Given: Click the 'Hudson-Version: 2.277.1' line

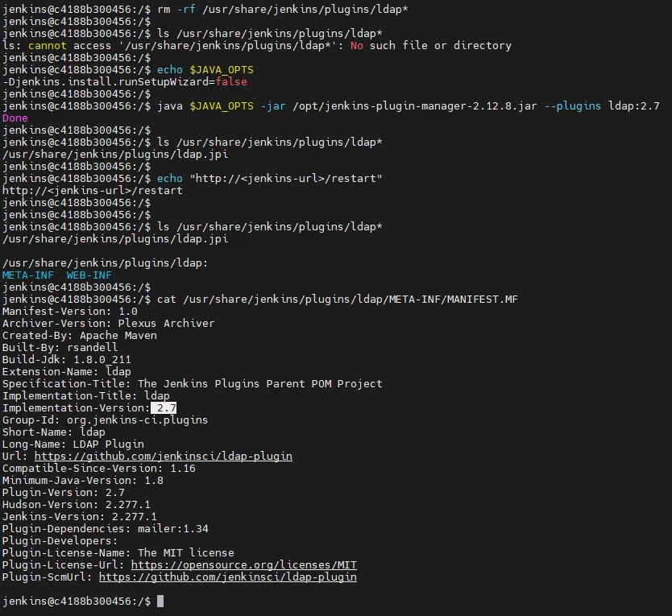Looking at the screenshot, I should click(77, 504).
